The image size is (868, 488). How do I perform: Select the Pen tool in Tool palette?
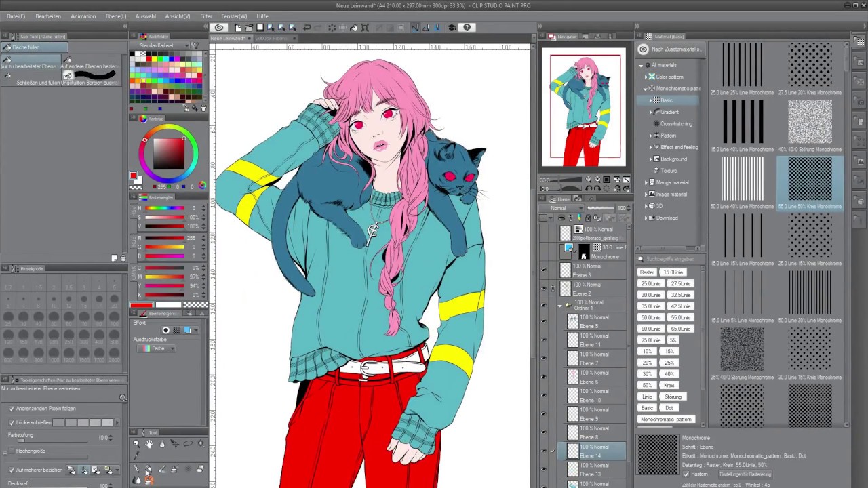pyautogui.click(x=136, y=469)
